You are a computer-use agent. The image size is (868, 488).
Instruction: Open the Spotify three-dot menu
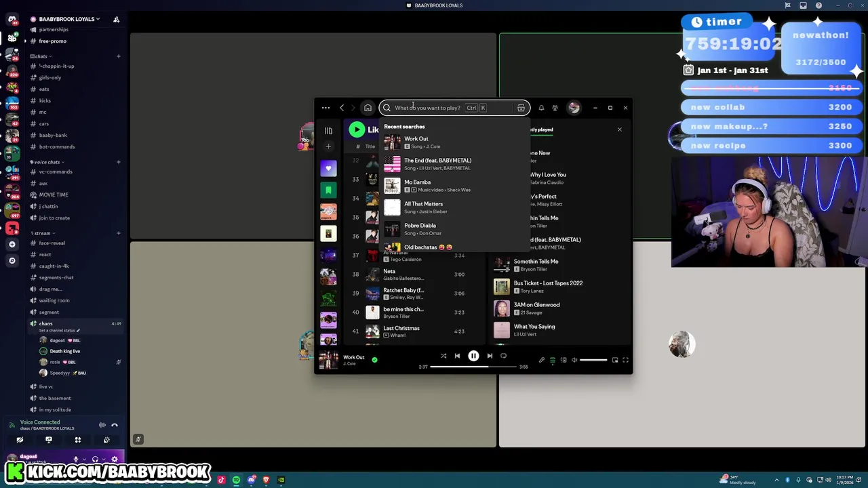click(x=325, y=108)
